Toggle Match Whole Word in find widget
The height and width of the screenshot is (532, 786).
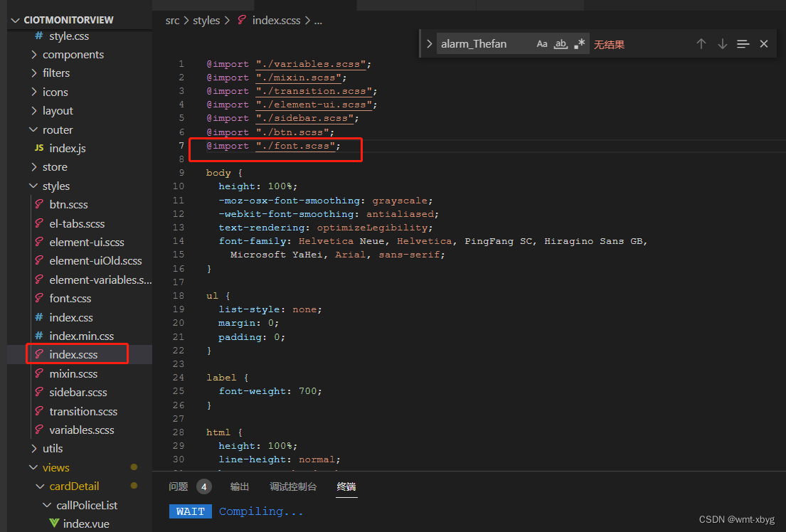click(x=561, y=44)
